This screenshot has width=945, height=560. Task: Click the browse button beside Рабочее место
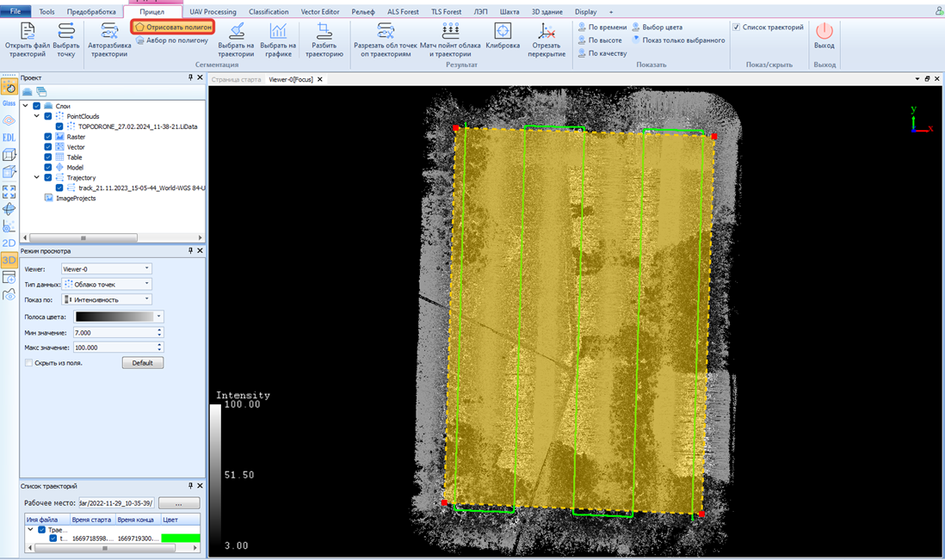(179, 503)
